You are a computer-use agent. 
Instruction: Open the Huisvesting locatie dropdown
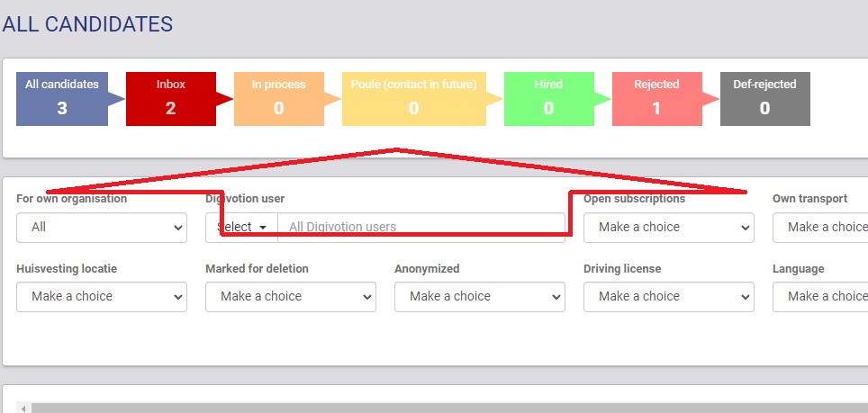coord(102,297)
